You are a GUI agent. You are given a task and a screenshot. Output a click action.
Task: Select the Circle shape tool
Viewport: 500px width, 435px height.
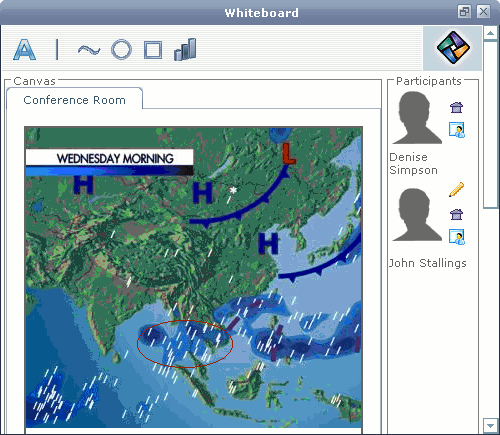point(121,50)
